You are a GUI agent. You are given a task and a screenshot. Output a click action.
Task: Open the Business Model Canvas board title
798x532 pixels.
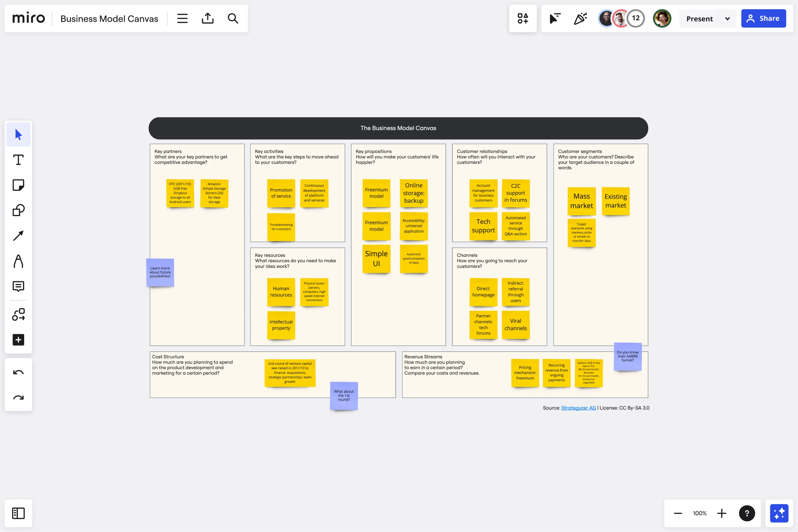pyautogui.click(x=109, y=19)
